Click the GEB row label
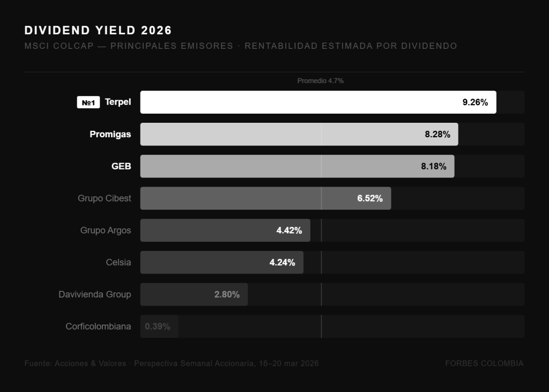The image size is (549, 392). pyautogui.click(x=121, y=166)
